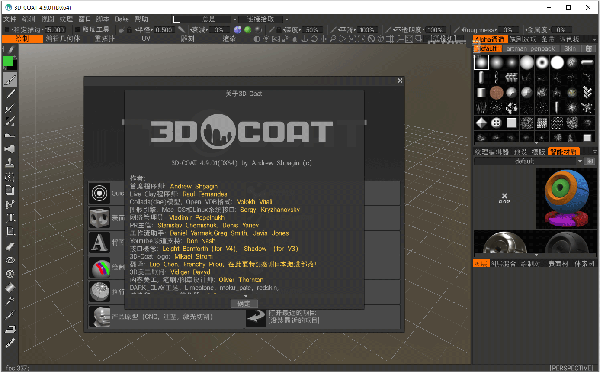
Task: Switch to the UV room tab
Action: click(x=146, y=39)
